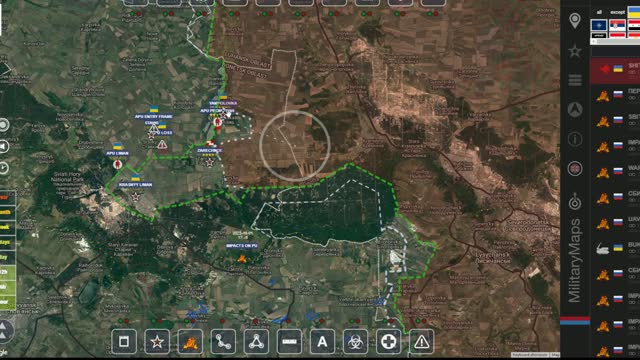Select the '12h' time filter
The width and height of the screenshot is (640, 360).
click(7, 272)
